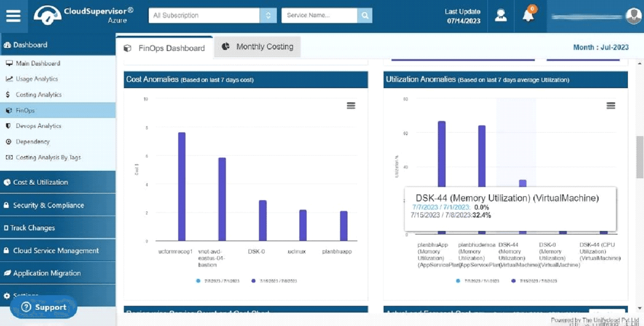Click the Costing Analysis By Tags icon

click(9, 157)
